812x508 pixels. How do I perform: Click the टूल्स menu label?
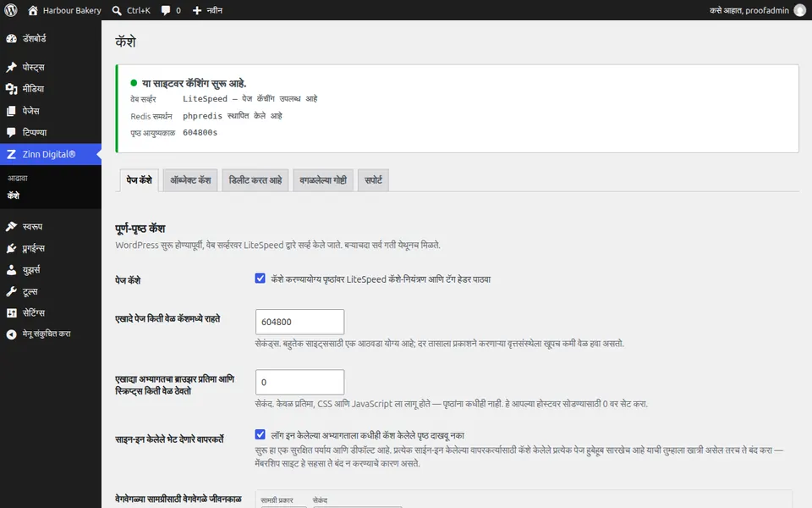click(x=30, y=292)
